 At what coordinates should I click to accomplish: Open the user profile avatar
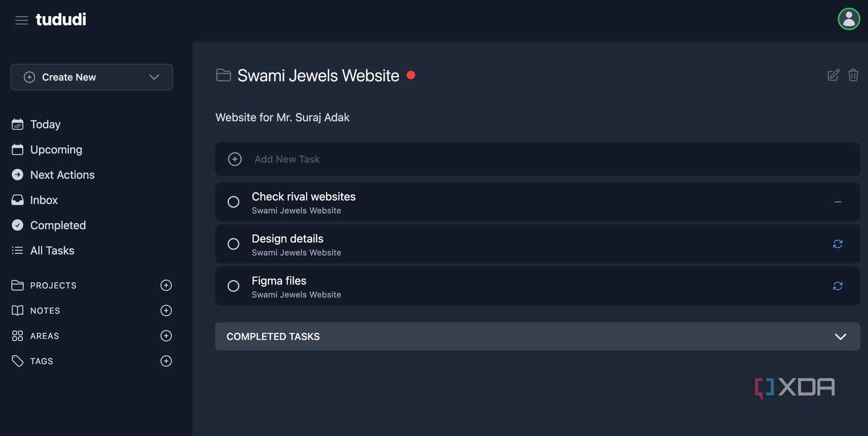(x=848, y=18)
